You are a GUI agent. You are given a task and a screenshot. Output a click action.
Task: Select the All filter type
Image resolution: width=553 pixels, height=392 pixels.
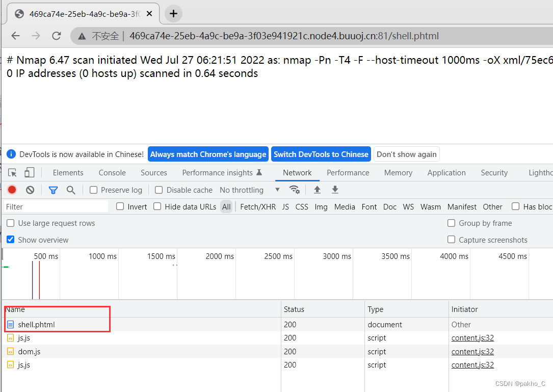pos(226,207)
